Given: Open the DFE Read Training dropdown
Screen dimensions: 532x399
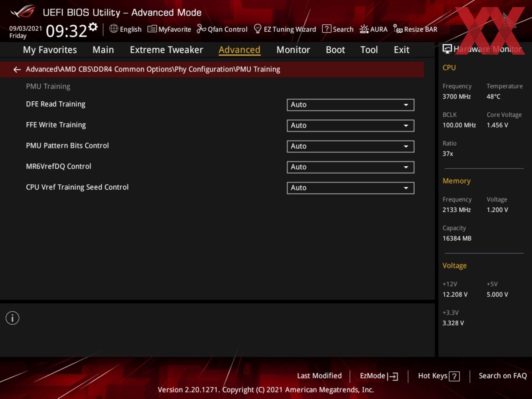Looking at the screenshot, I should click(350, 105).
